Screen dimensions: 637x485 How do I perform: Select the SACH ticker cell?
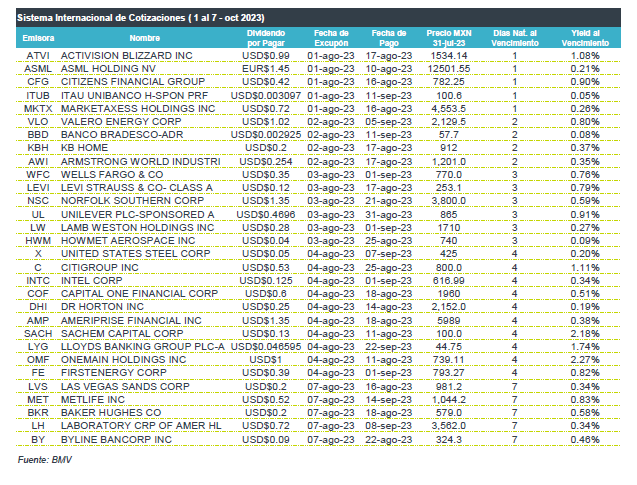tap(38, 334)
